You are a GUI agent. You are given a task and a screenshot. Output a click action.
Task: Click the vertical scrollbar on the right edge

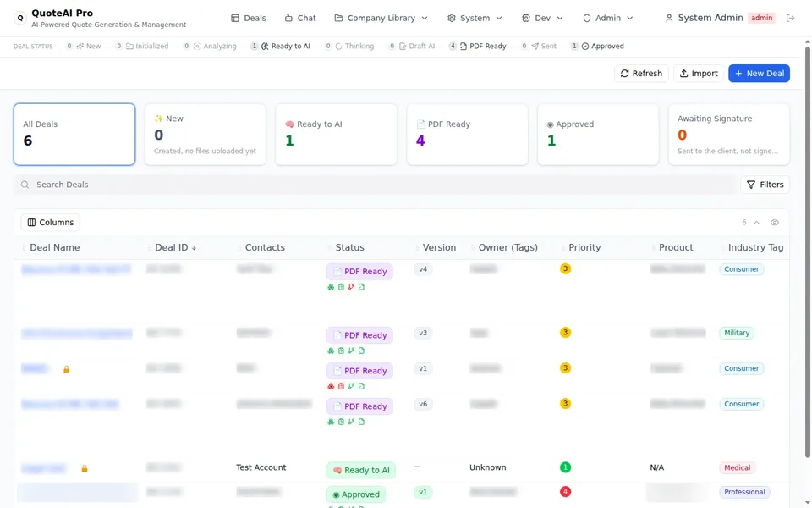(x=807, y=252)
